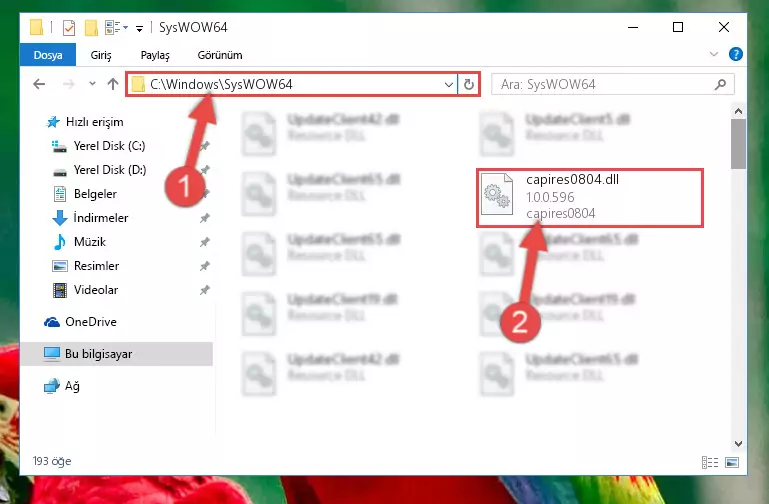Image resolution: width=769 pixels, height=504 pixels.
Task: Open Yerel Disk (D:) in the sidebar
Action: [110, 170]
